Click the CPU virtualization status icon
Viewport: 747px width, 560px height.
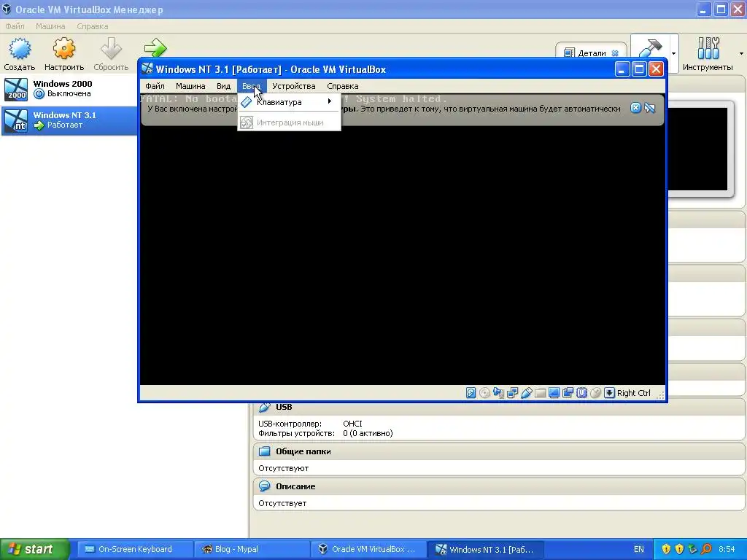click(x=581, y=393)
